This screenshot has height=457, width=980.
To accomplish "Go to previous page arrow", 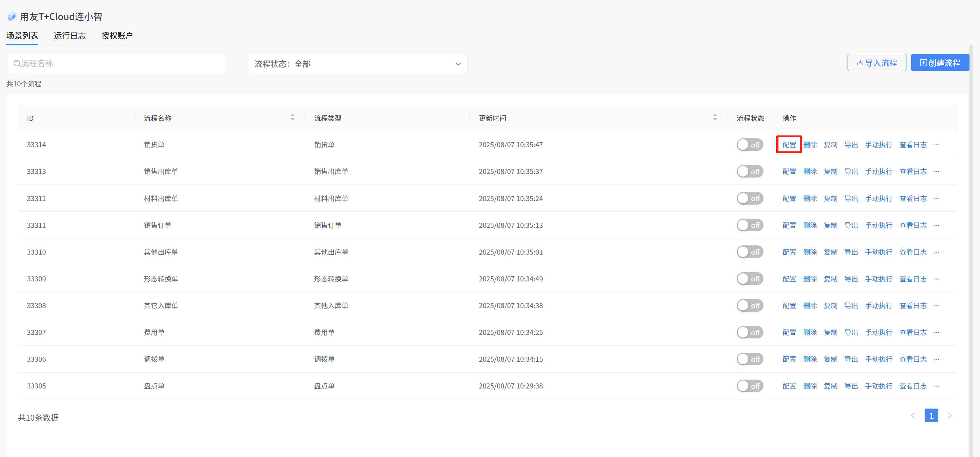I will coord(913,416).
